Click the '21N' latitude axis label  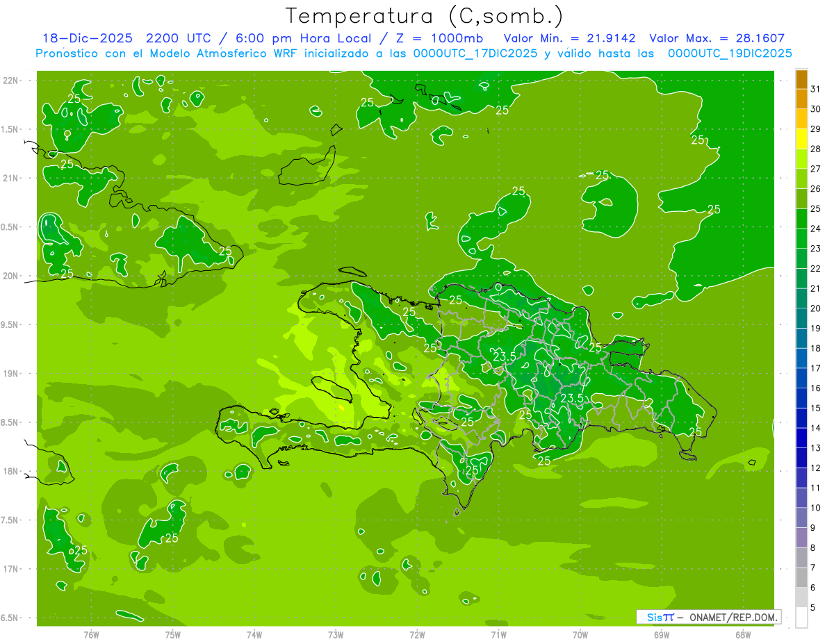(10, 178)
